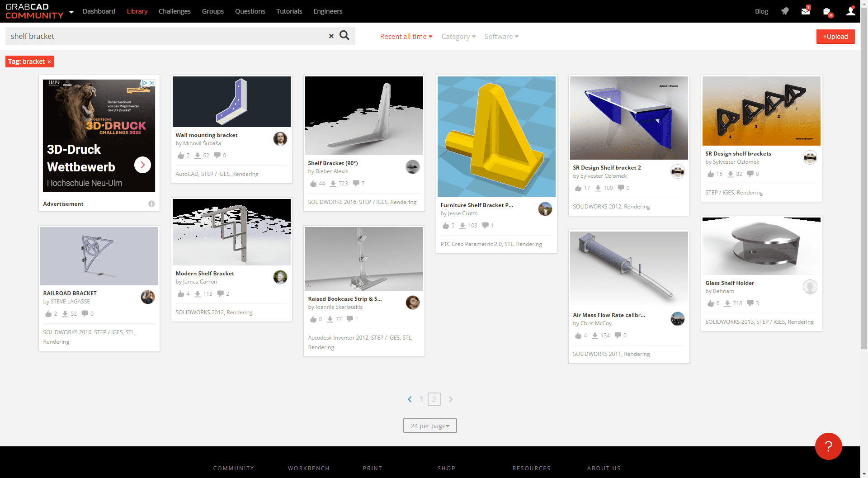Click the search magnifier icon
Viewport: 868px width, 478px height.
(x=344, y=36)
